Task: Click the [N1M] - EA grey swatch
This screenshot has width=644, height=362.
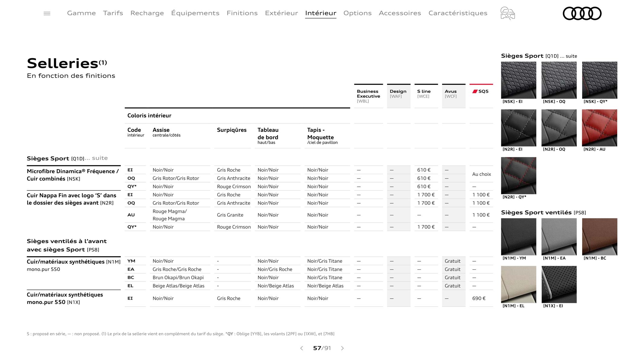Action: point(559,237)
